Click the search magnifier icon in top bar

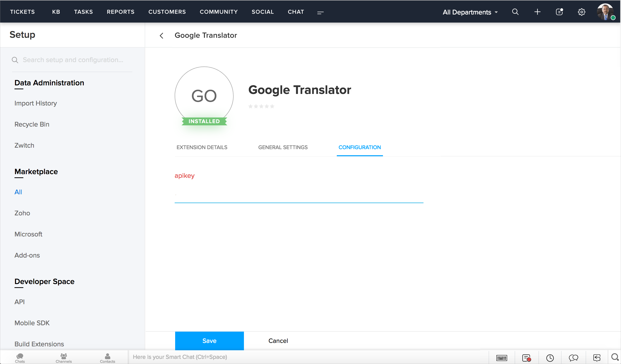[515, 12]
